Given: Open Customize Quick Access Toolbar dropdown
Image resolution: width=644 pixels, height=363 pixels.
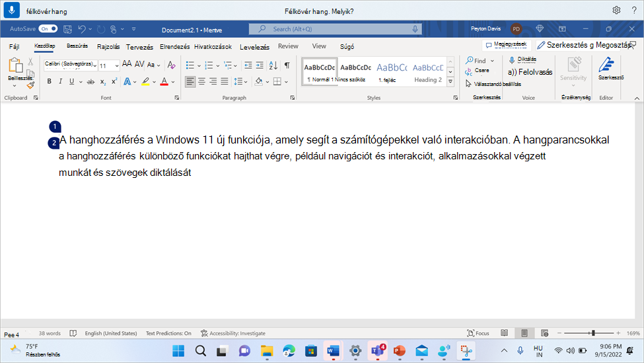Looking at the screenshot, I should pyautogui.click(x=133, y=29).
